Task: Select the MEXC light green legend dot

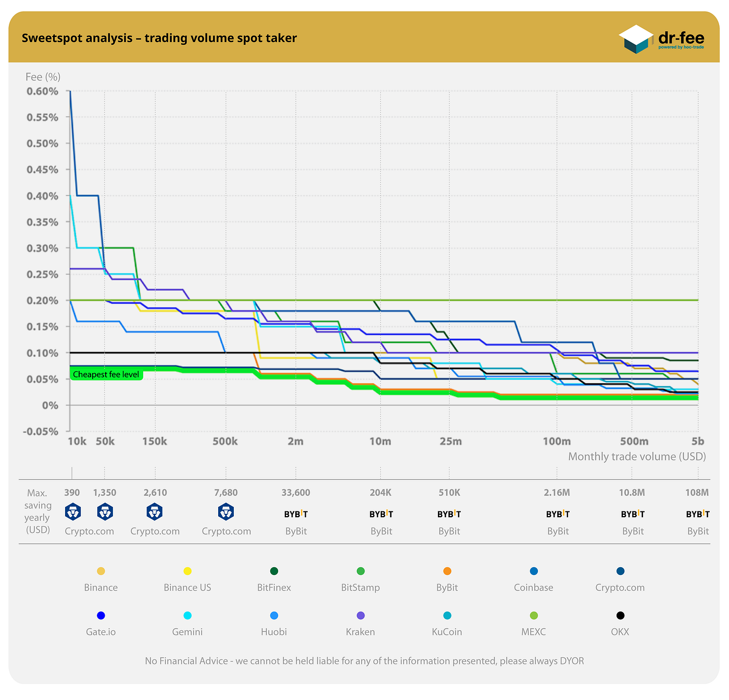Action: [534, 616]
